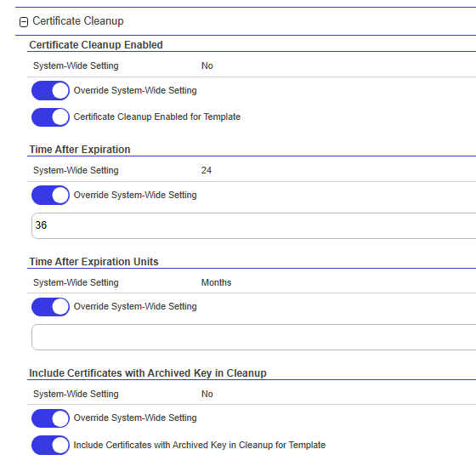Click Override System-Wide Setting label under Certificate Cleanup Enabled
The image size is (476, 466).
coord(135,90)
